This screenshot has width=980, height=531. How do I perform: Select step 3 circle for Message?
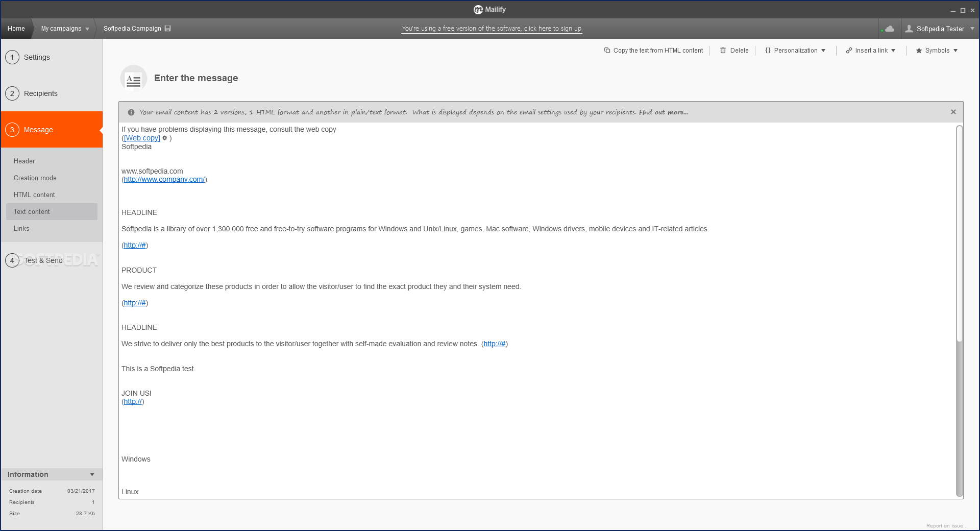coord(12,130)
